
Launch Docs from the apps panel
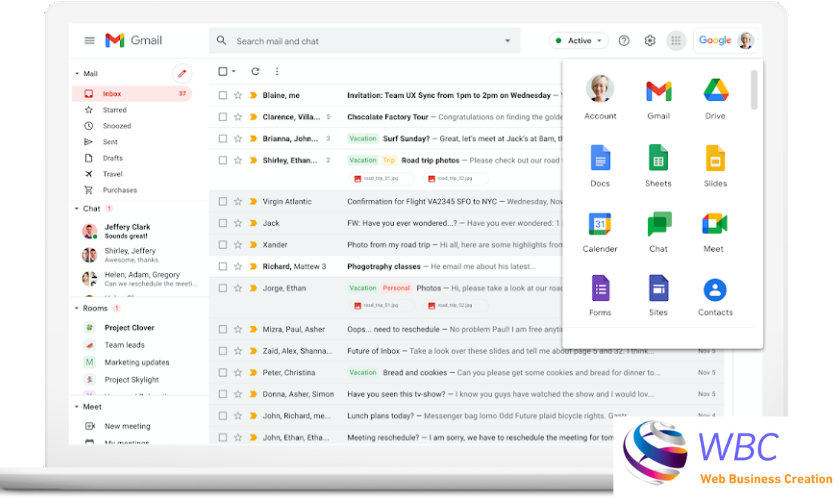click(x=599, y=166)
